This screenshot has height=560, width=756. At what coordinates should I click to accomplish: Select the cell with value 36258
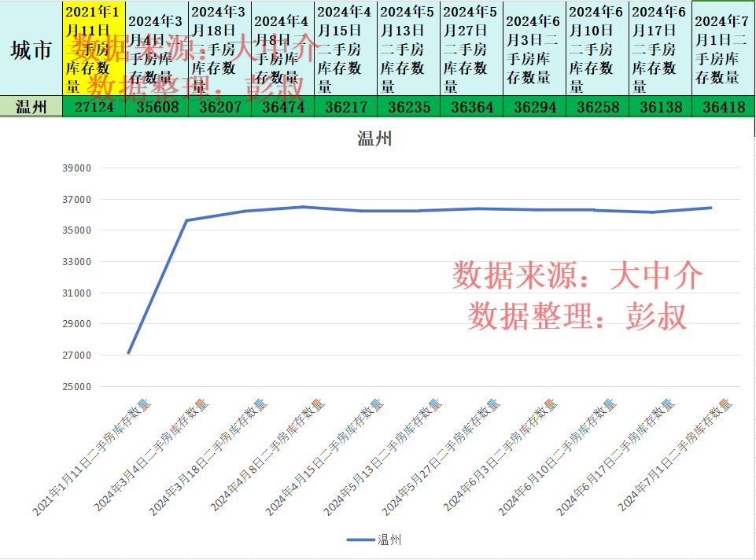[x=597, y=106]
